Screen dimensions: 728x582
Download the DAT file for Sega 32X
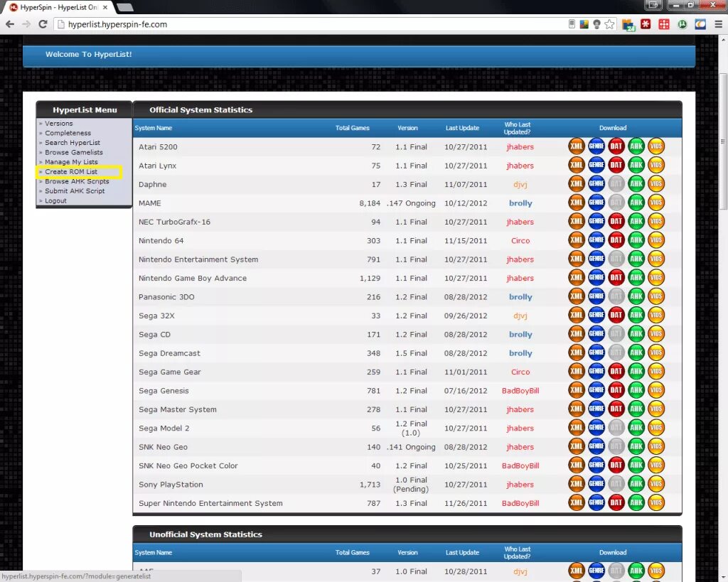(x=616, y=315)
